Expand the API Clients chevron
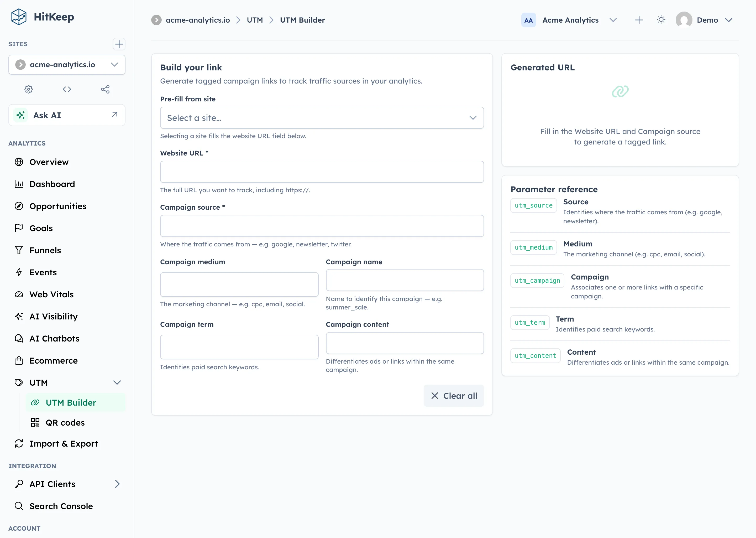The height and width of the screenshot is (538, 756). [117, 484]
